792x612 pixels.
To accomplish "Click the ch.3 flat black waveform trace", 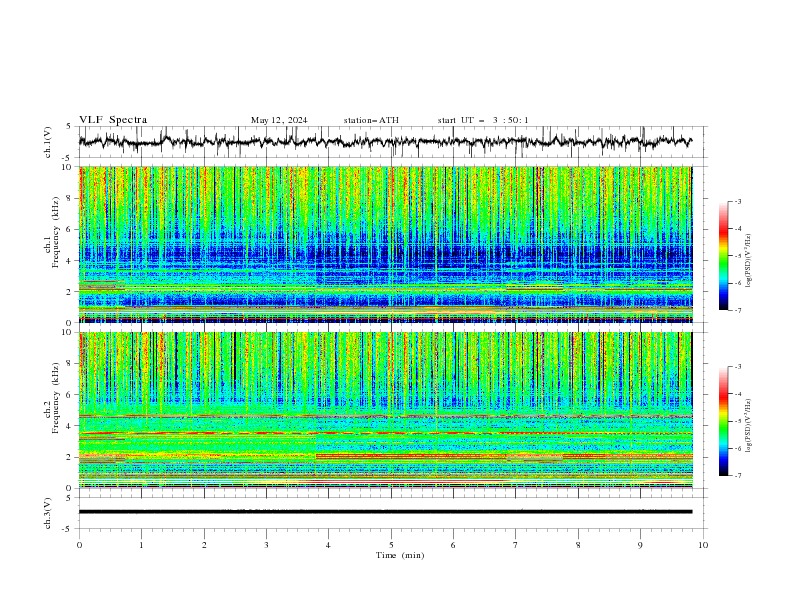I will 385,512.
